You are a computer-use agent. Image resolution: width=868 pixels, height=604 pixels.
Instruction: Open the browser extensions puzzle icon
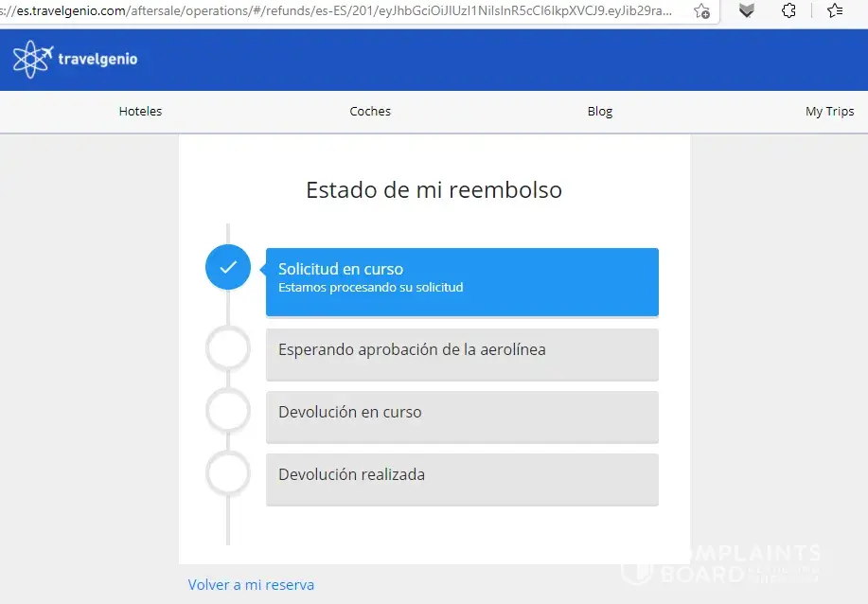788,11
